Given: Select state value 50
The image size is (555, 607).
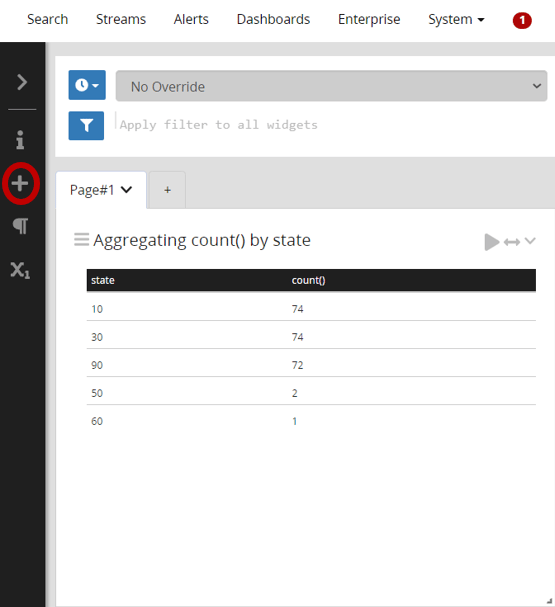Looking at the screenshot, I should coord(97,393).
